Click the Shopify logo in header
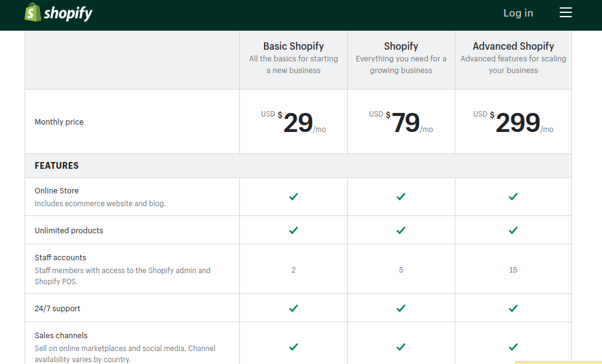Image resolution: width=602 pixels, height=364 pixels. 58,13
